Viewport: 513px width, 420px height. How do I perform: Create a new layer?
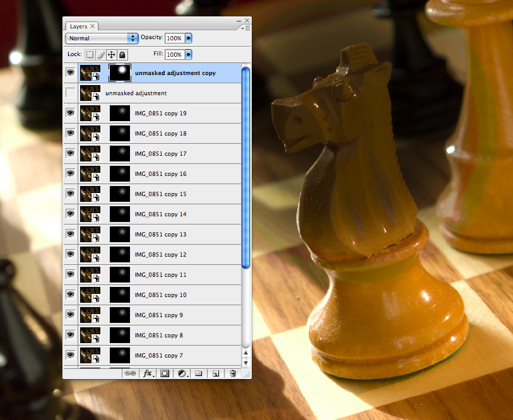[216, 373]
